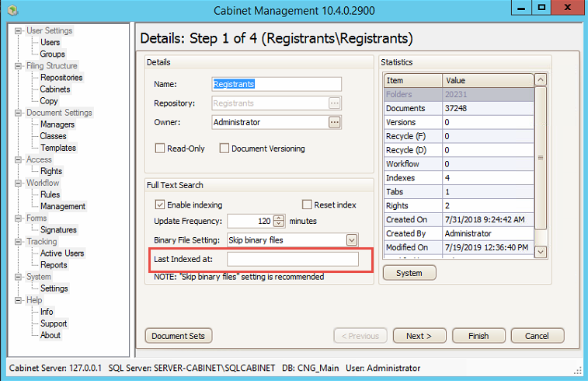Open About under Help
The height and width of the screenshot is (381, 588).
(x=50, y=335)
